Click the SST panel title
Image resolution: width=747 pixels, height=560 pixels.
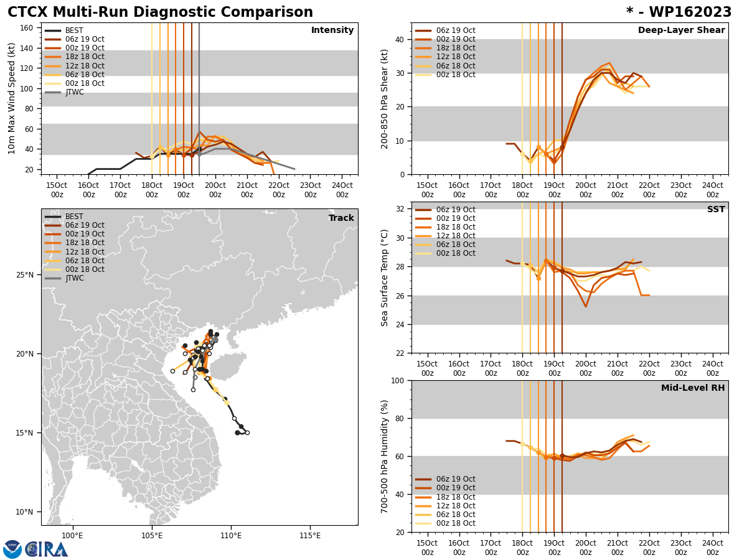tap(716, 210)
